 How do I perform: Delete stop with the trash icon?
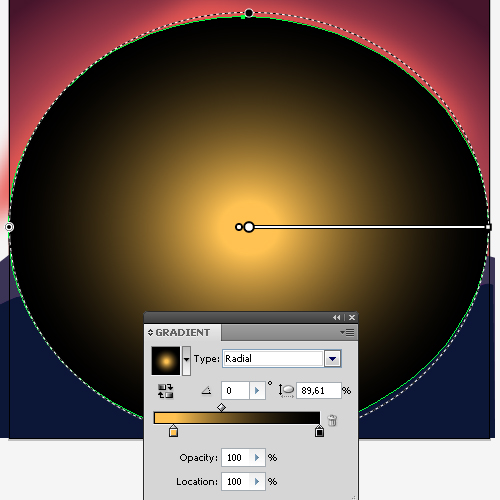(x=332, y=420)
